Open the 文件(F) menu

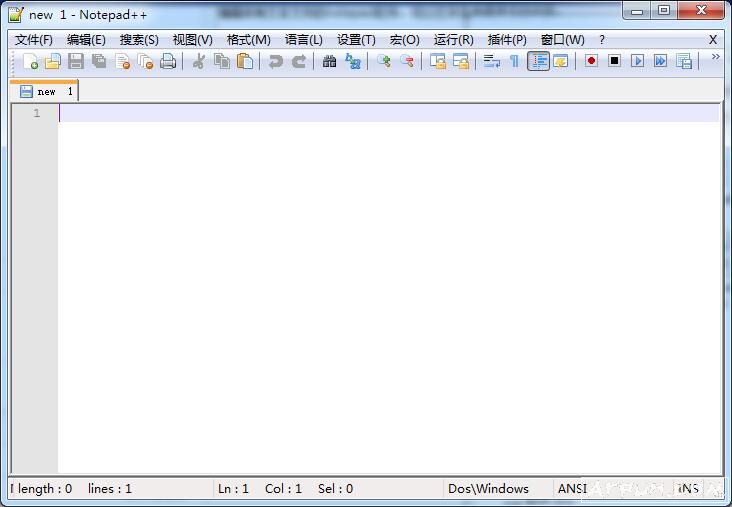34,40
